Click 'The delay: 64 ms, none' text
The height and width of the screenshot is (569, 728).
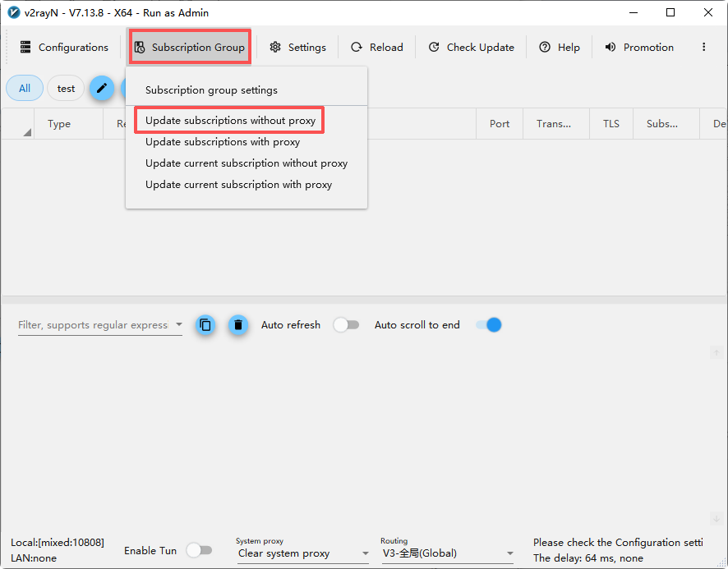(x=588, y=558)
